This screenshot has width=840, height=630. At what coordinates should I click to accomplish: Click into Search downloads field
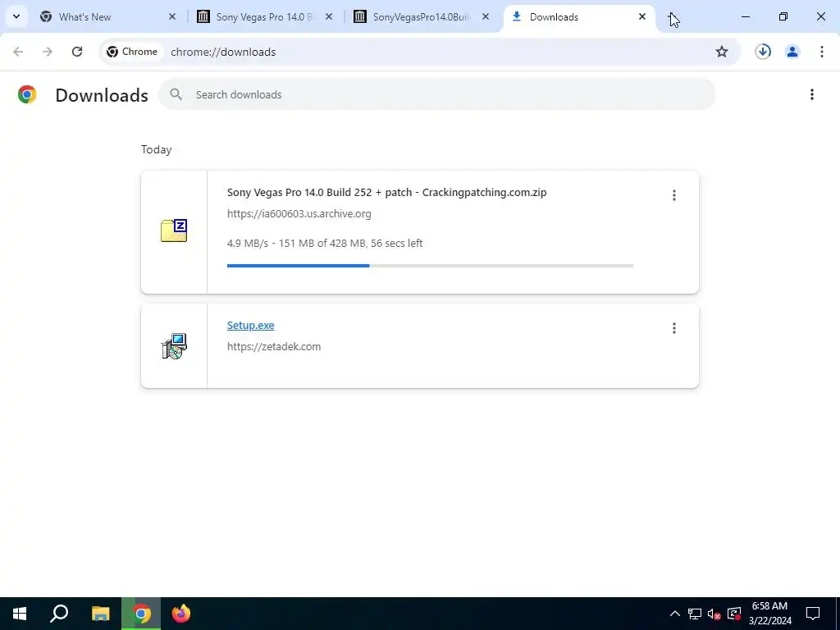(436, 94)
